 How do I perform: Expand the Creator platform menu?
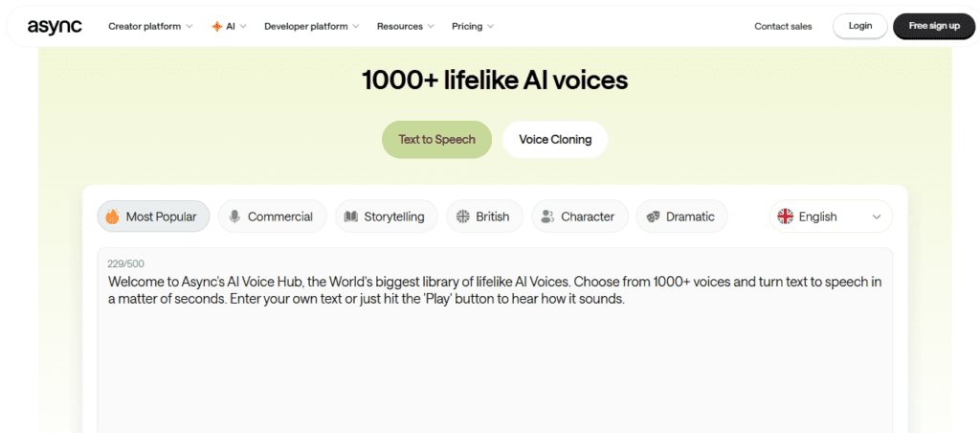(150, 27)
